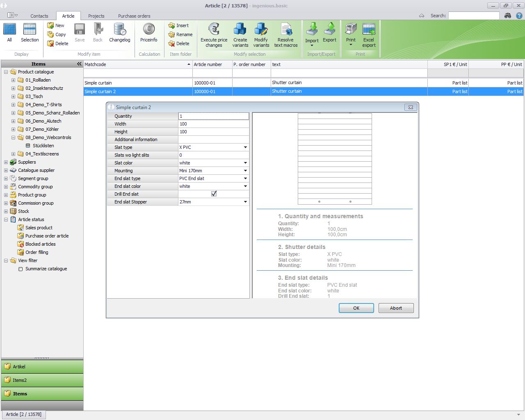This screenshot has height=420, width=525.
Task: Open the help question mark icon
Action: 519,16
